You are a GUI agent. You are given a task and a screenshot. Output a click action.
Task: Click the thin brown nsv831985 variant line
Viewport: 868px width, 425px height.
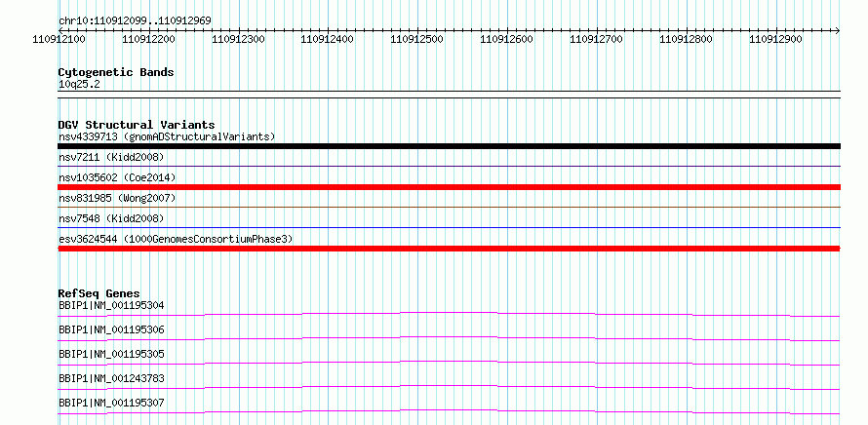(449, 207)
